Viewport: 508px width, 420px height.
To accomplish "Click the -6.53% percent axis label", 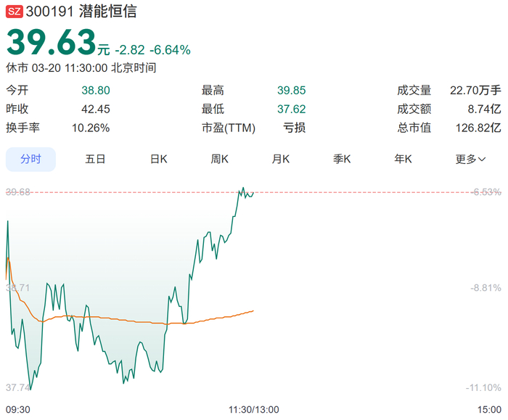I will [x=486, y=192].
